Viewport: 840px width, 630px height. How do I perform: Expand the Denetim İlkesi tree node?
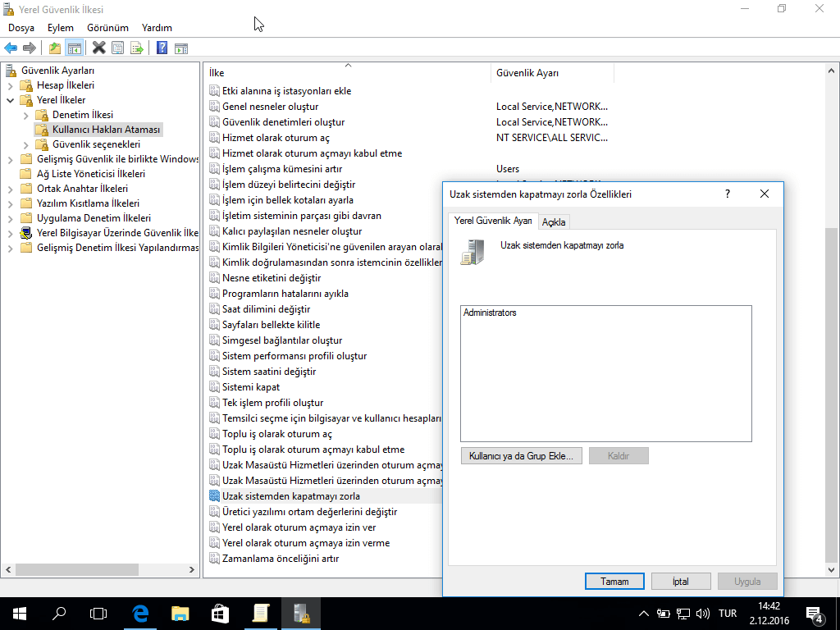click(25, 115)
